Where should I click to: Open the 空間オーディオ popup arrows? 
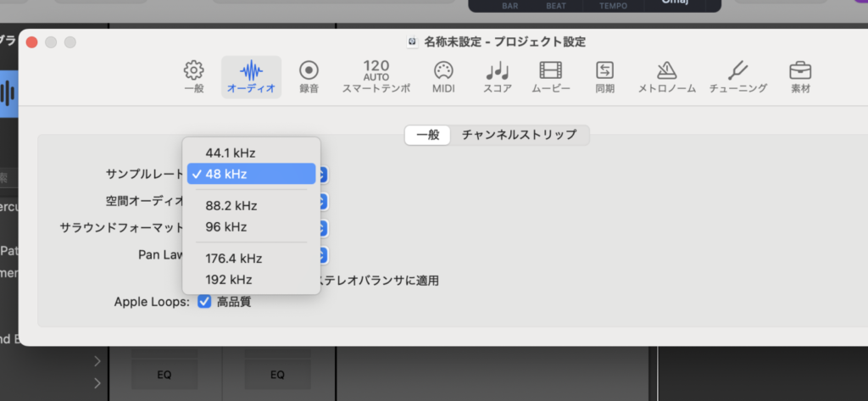(x=323, y=202)
